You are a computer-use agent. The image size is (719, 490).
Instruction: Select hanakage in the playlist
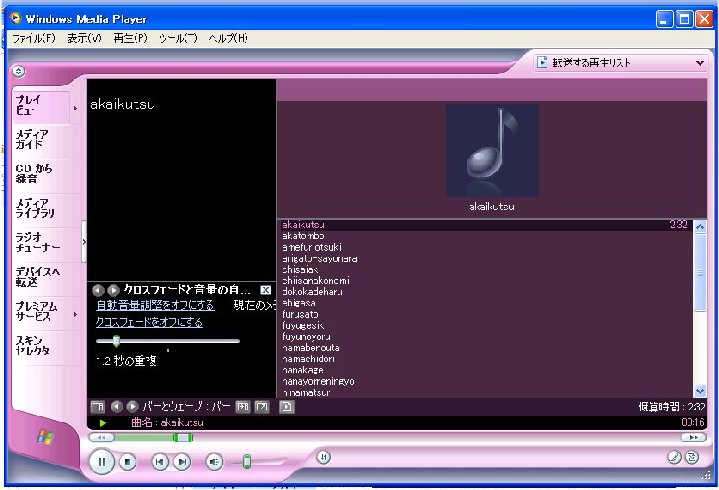click(486, 370)
